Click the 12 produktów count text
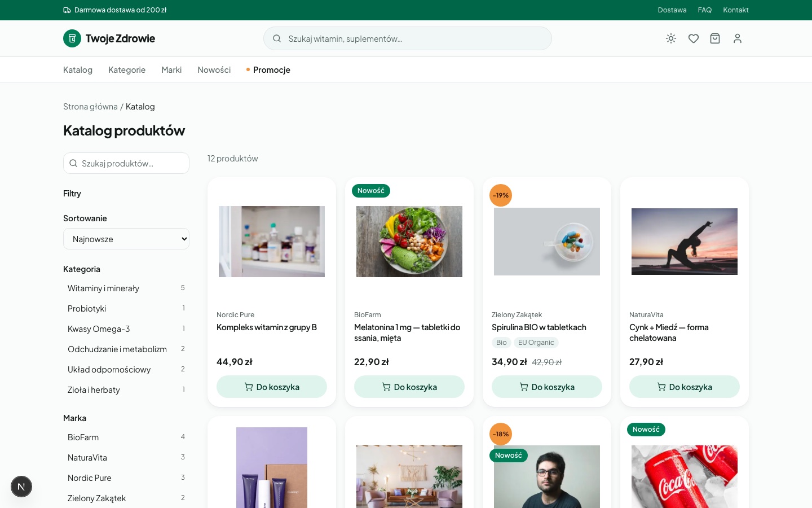Viewport: 812px width, 508px height. [x=233, y=159]
